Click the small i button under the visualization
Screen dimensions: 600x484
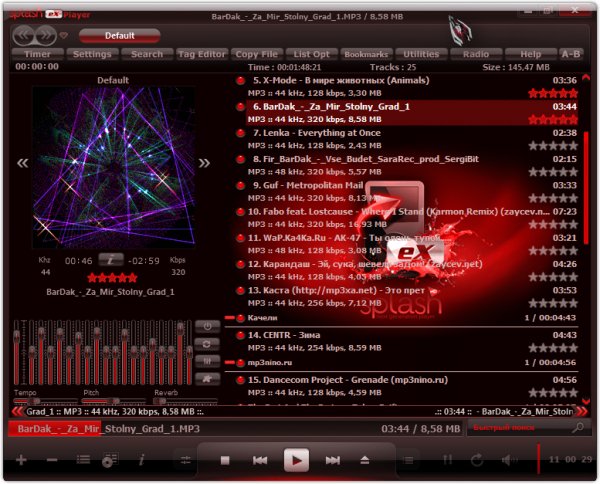111,260
